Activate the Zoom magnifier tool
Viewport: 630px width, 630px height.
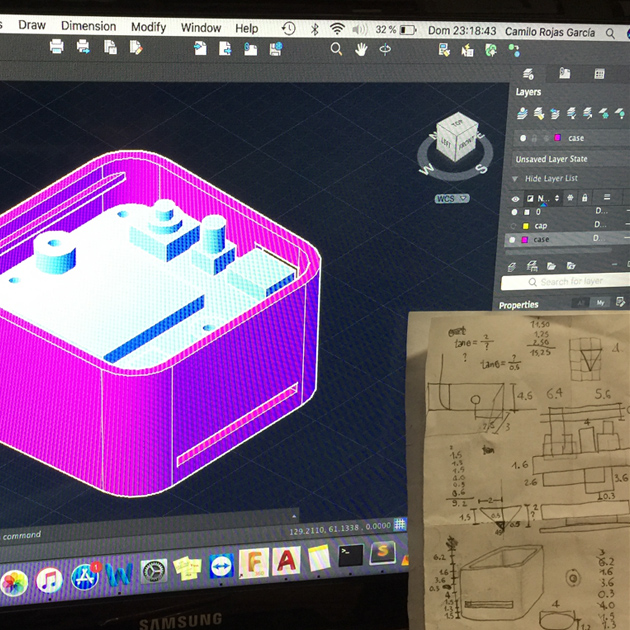[x=336, y=49]
